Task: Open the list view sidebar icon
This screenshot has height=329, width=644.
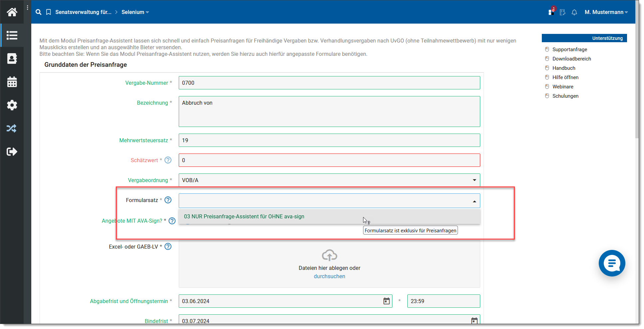Action: coord(12,35)
